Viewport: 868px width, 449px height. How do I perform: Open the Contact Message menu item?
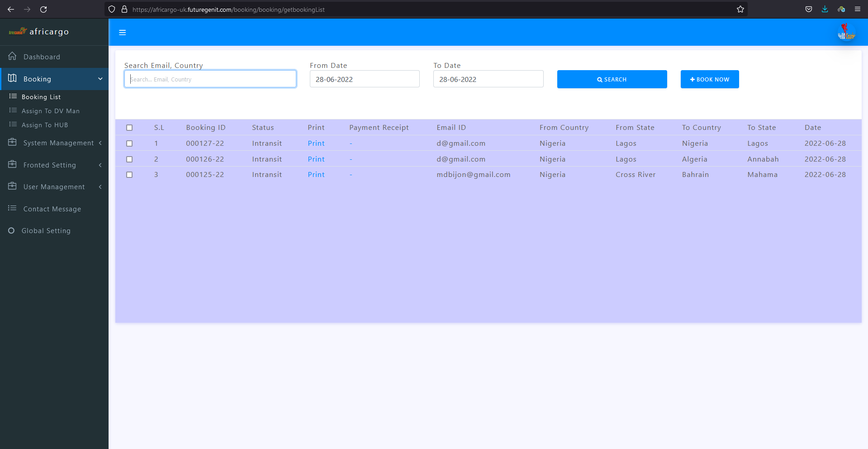52,209
